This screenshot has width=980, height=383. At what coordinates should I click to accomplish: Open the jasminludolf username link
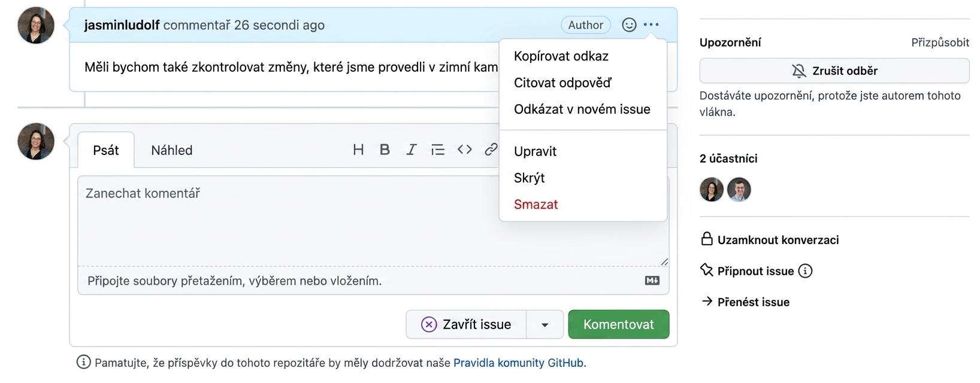click(122, 25)
